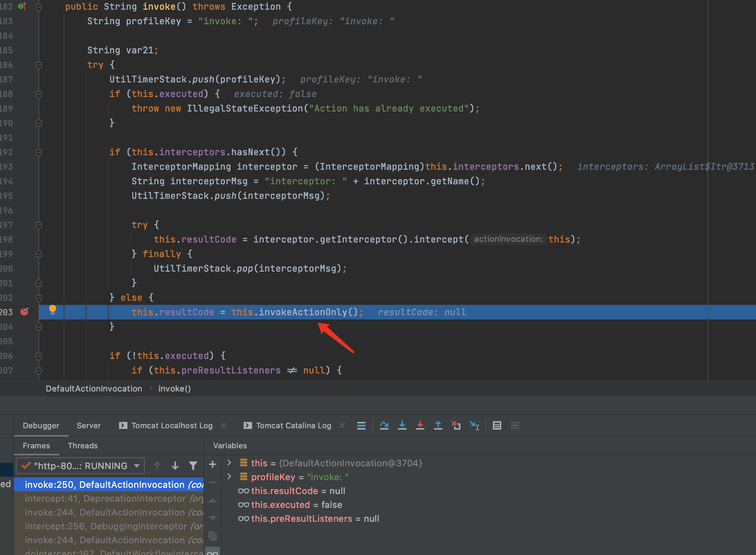
Task: Click DefaultActionInvocation in the breadcrumb
Action: click(x=94, y=389)
